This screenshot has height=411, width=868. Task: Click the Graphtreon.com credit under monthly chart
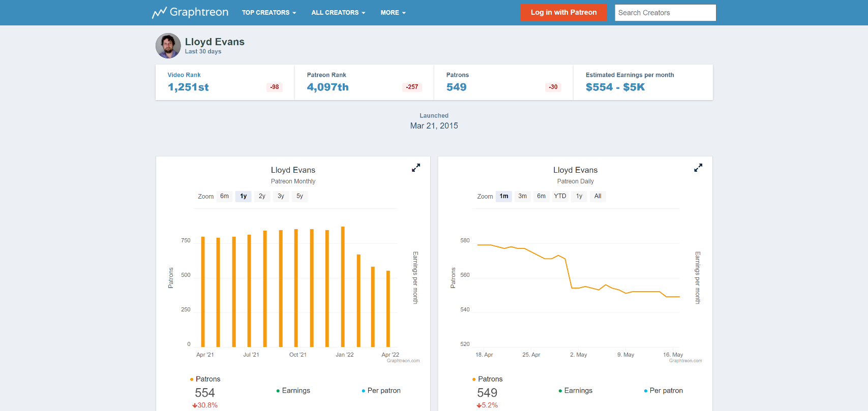(403, 361)
